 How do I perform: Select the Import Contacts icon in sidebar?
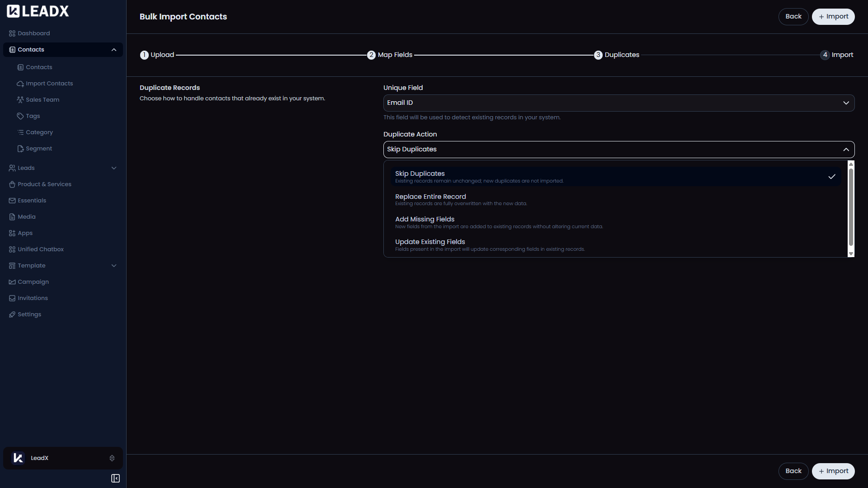[x=20, y=83]
